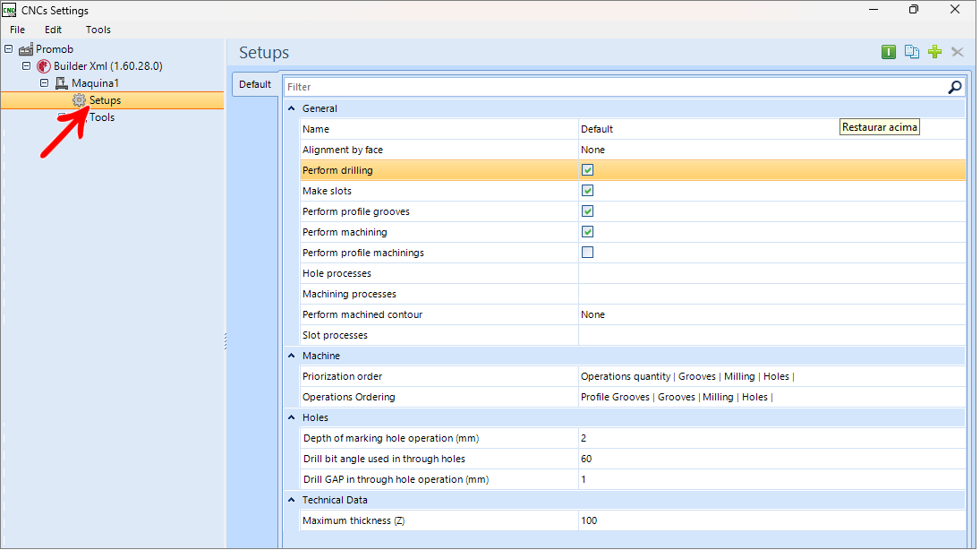Image resolution: width=980 pixels, height=550 pixels.
Task: Click the 'Operations Ordering' label
Action: pos(349,398)
